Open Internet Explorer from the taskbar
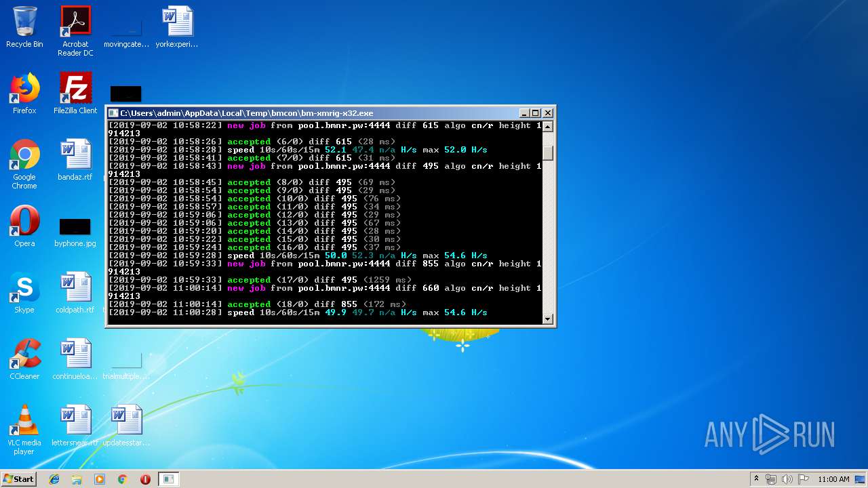This screenshot has width=868, height=488. pyautogui.click(x=54, y=479)
